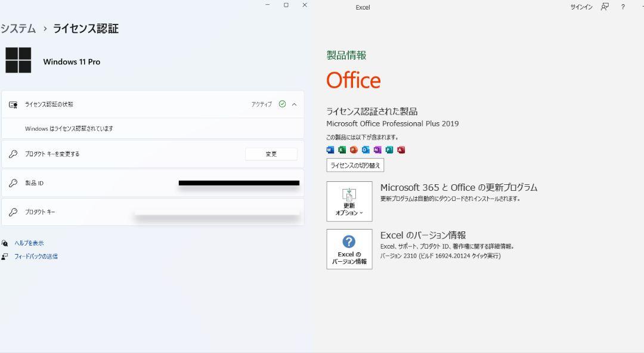
Task: Open Excel's feedback person icon in title bar
Action: click(x=605, y=7)
